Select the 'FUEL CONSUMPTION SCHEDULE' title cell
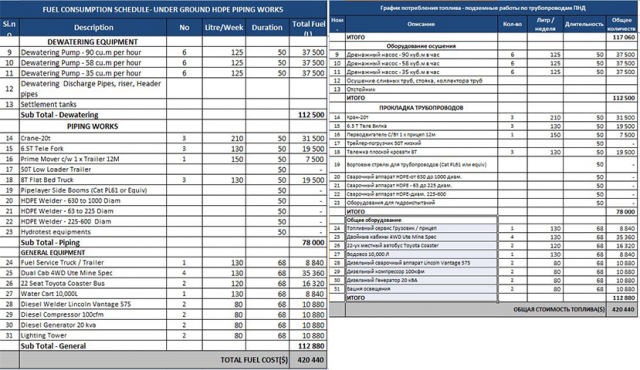The width and height of the screenshot is (640, 370). point(163,9)
